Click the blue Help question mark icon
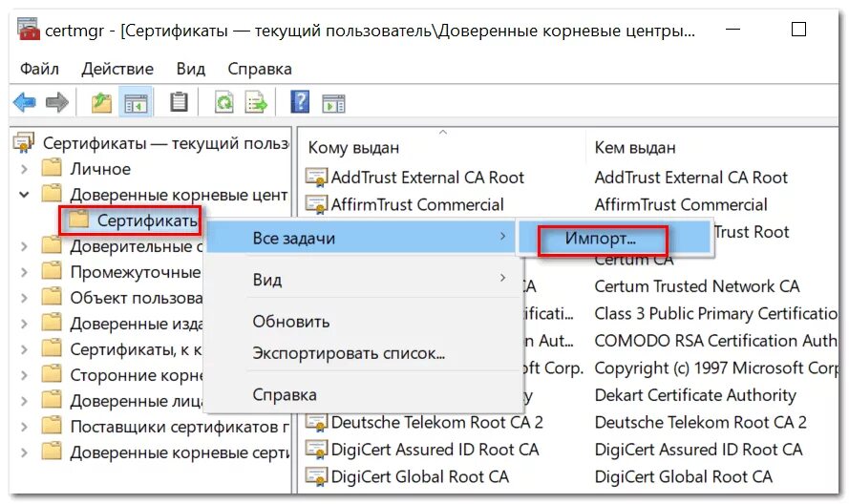849x504 pixels. coord(300,101)
